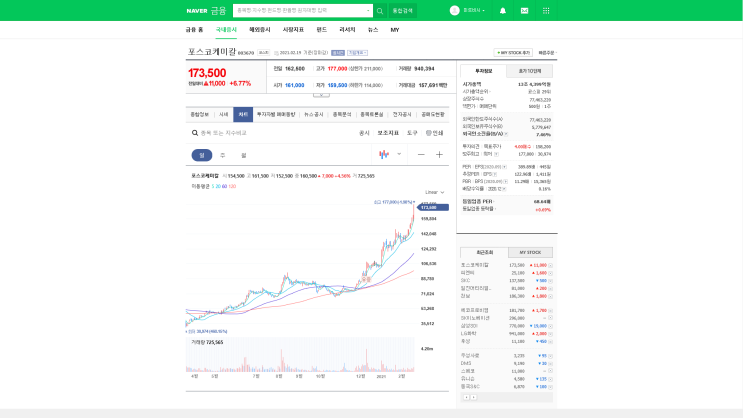Click the 173,500 current price marker on chart
Screen dimensions: 743x418
(x=433, y=208)
